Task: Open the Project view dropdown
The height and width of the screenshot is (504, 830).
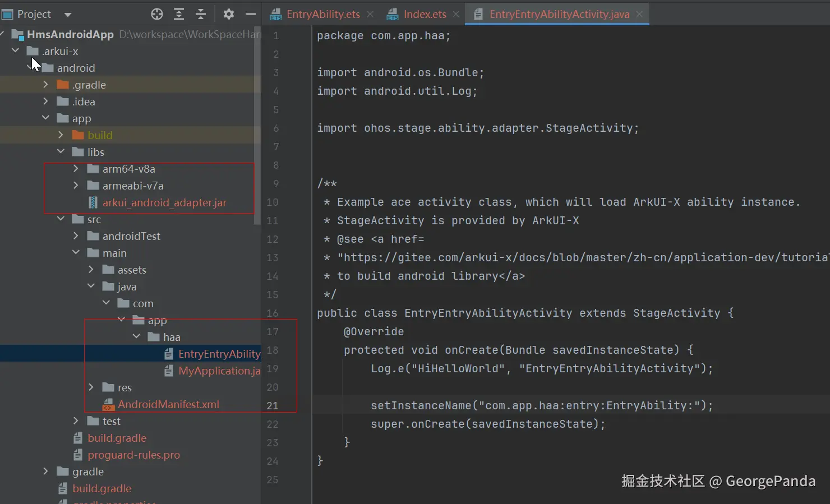Action: click(68, 15)
